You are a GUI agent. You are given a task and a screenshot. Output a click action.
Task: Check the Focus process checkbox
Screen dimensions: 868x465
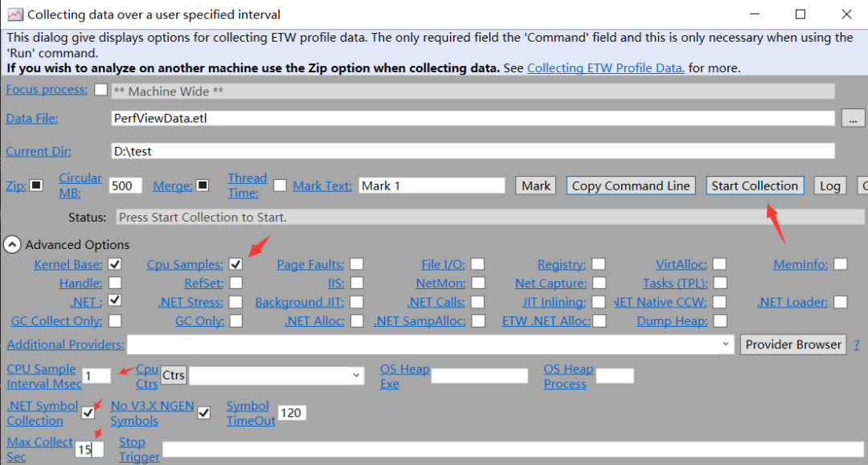point(100,90)
